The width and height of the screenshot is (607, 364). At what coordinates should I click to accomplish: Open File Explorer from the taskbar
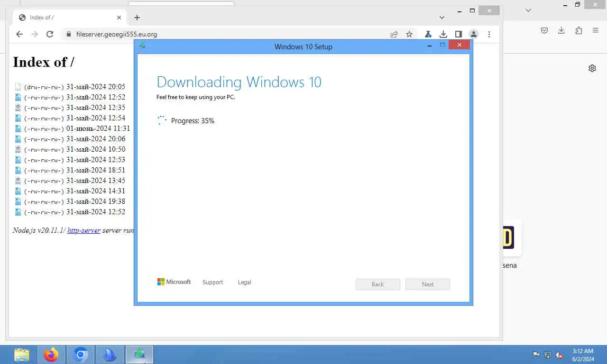pos(22,355)
